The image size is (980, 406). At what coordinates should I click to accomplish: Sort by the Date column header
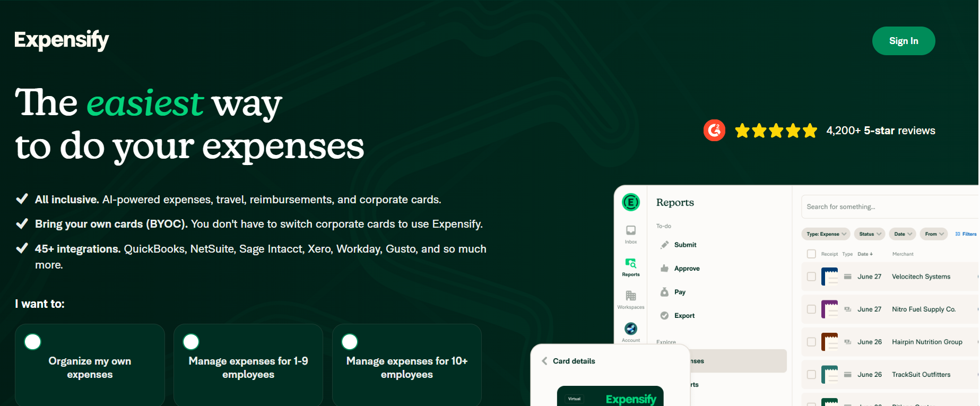pyautogui.click(x=865, y=254)
